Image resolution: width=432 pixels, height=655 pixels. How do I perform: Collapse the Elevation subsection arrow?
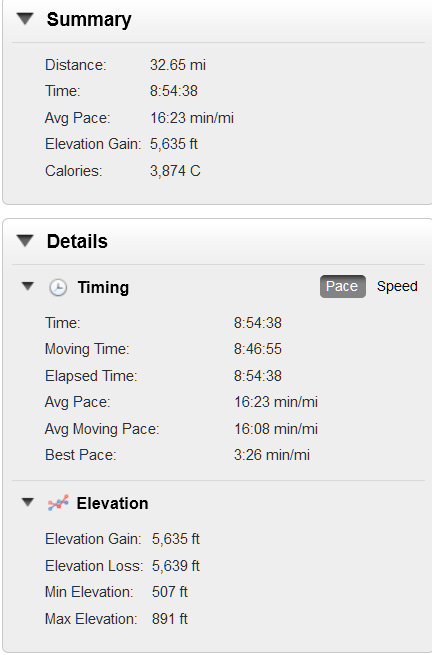point(28,502)
